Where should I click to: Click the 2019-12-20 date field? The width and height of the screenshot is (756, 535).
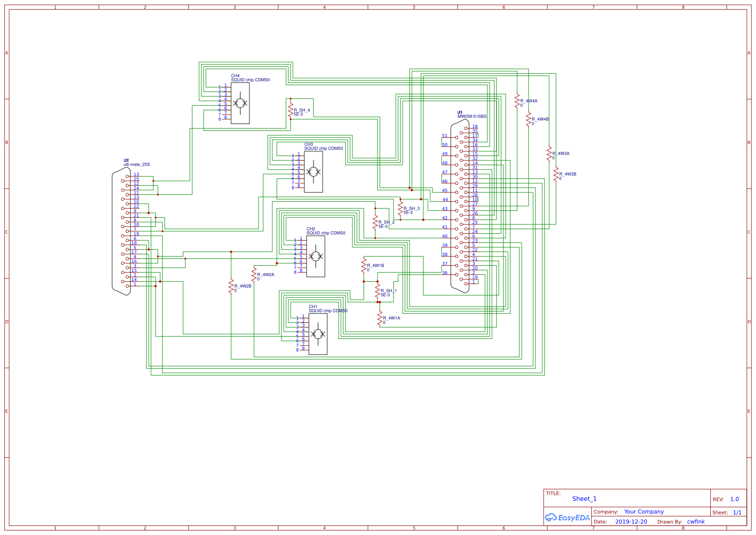[x=631, y=521]
